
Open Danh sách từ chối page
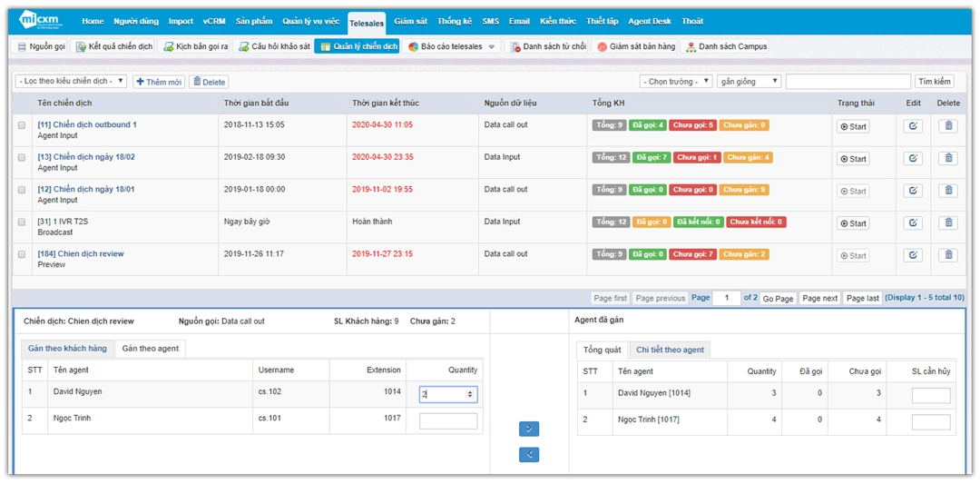tap(546, 46)
